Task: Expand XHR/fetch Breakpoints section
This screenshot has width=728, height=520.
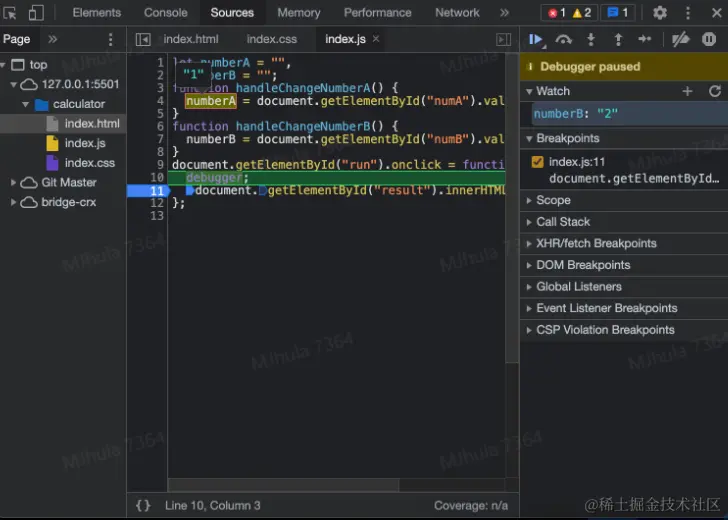Action: [x=529, y=243]
